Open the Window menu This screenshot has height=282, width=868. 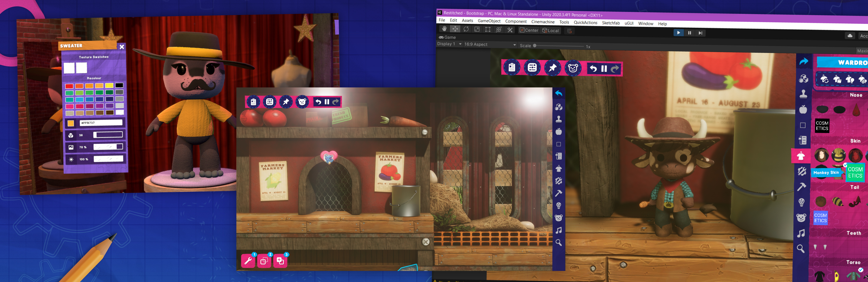(646, 24)
